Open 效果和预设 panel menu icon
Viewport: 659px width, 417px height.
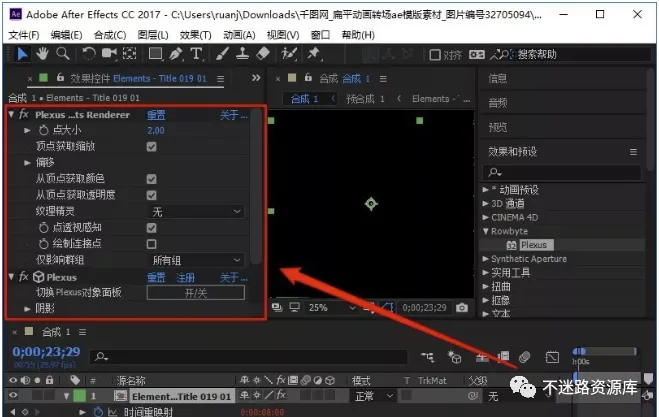coord(633,152)
